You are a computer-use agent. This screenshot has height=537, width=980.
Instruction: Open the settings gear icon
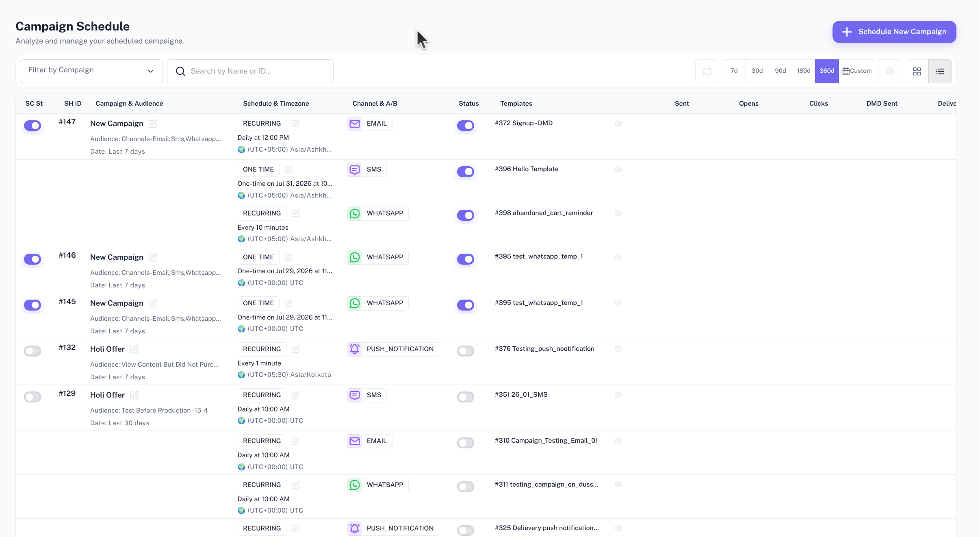point(890,71)
